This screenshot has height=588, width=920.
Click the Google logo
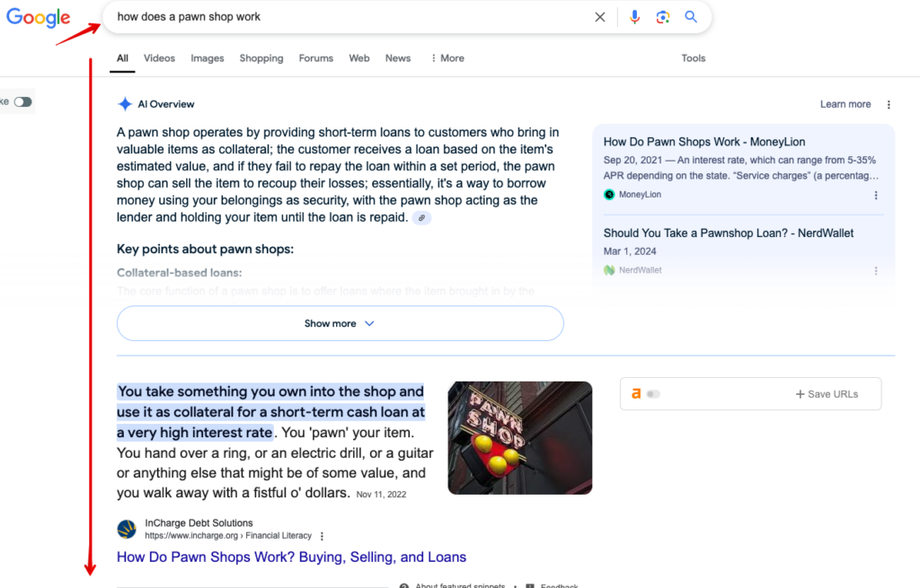(38, 17)
